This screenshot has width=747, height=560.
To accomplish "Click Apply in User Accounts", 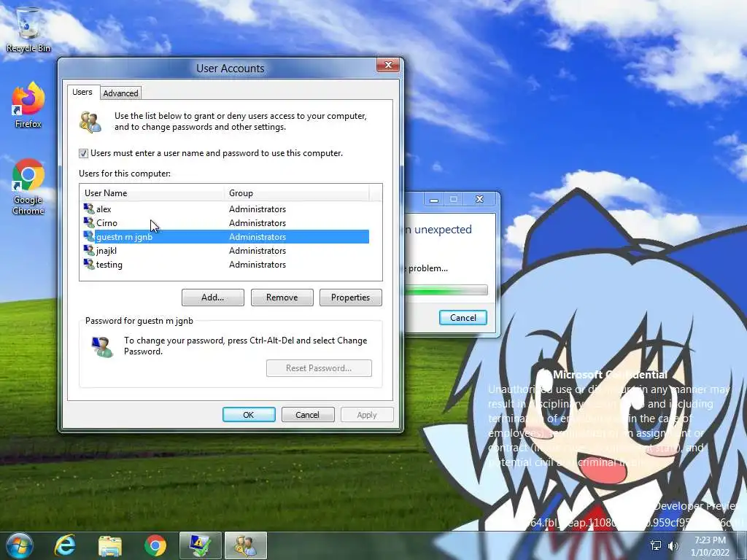I will pyautogui.click(x=367, y=415).
